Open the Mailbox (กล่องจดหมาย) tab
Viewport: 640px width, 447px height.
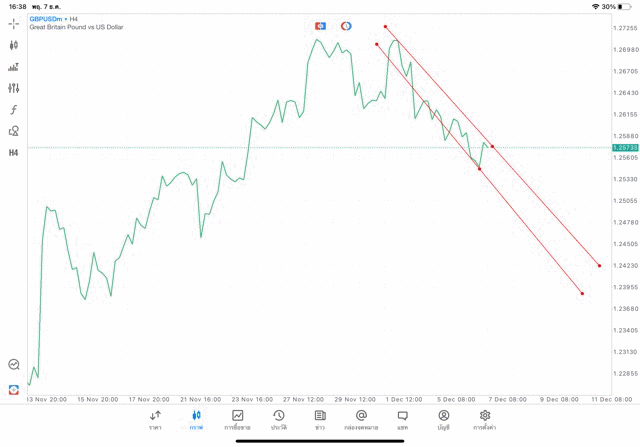click(361, 419)
